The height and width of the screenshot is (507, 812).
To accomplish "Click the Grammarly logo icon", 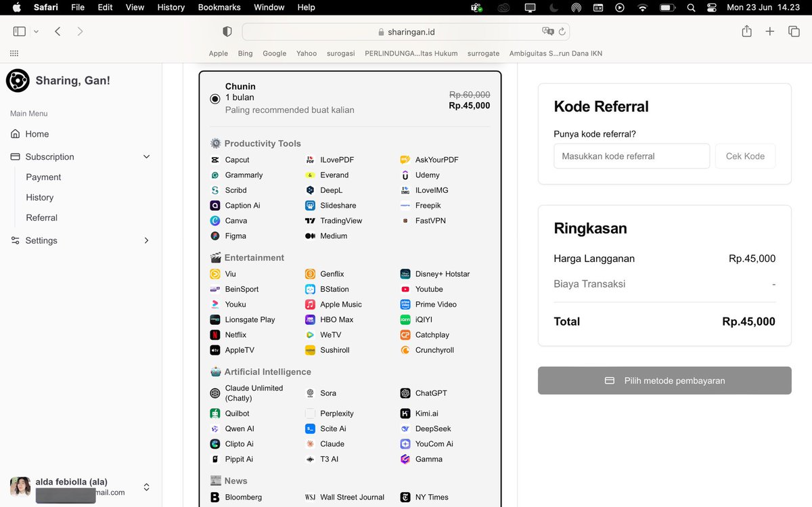I will [x=215, y=175].
